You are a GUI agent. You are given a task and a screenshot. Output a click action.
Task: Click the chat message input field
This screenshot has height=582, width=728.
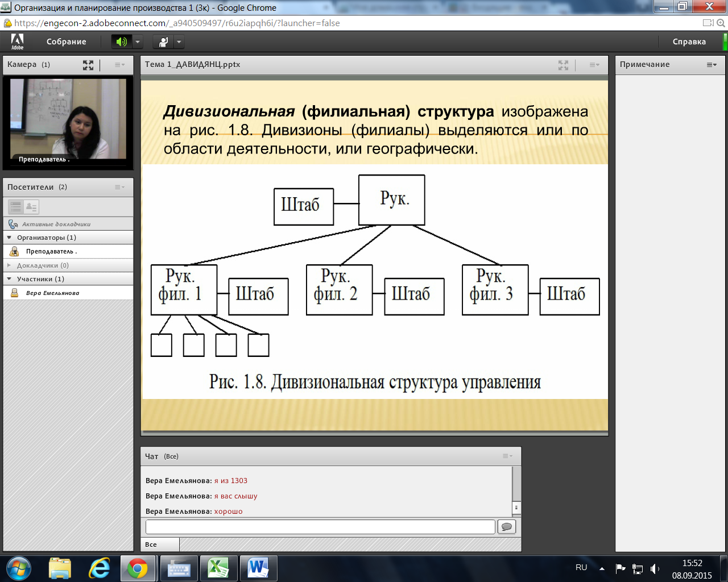click(320, 527)
